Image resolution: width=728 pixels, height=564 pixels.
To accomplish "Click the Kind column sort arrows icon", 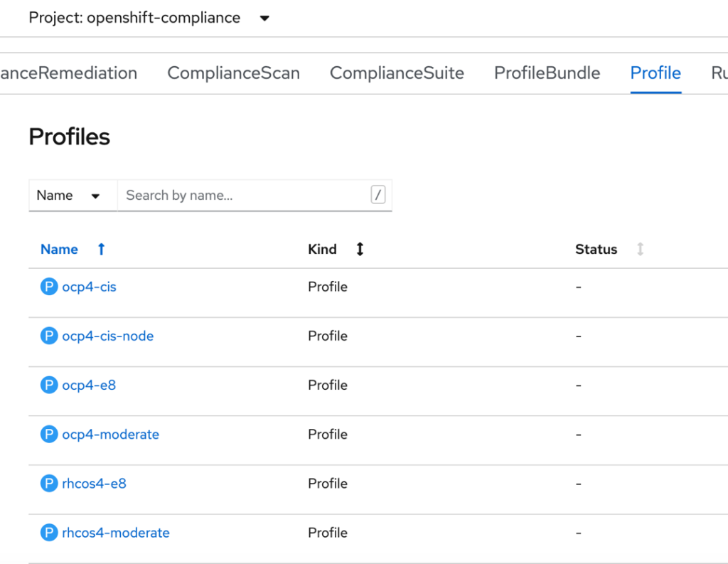I will [x=360, y=250].
